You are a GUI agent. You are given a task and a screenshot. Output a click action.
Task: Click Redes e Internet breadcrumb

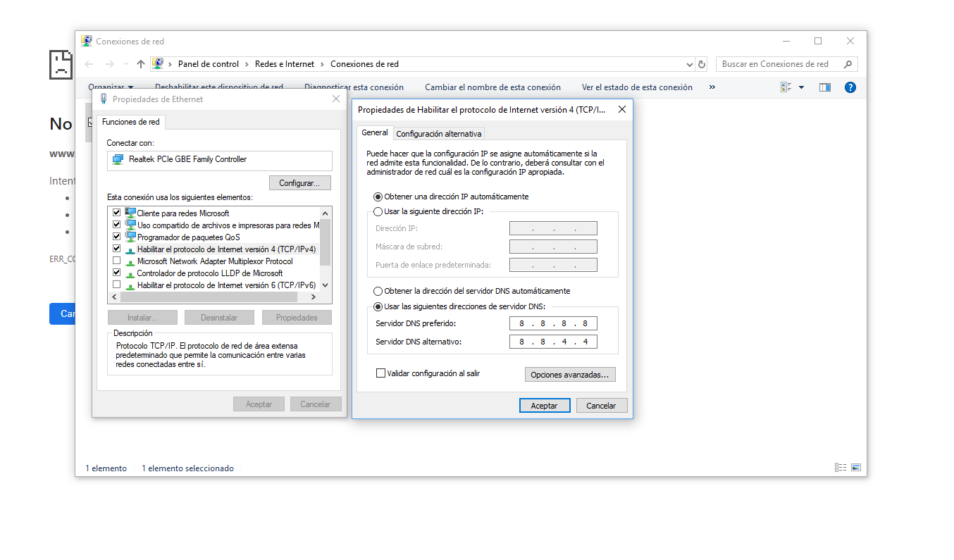285,64
